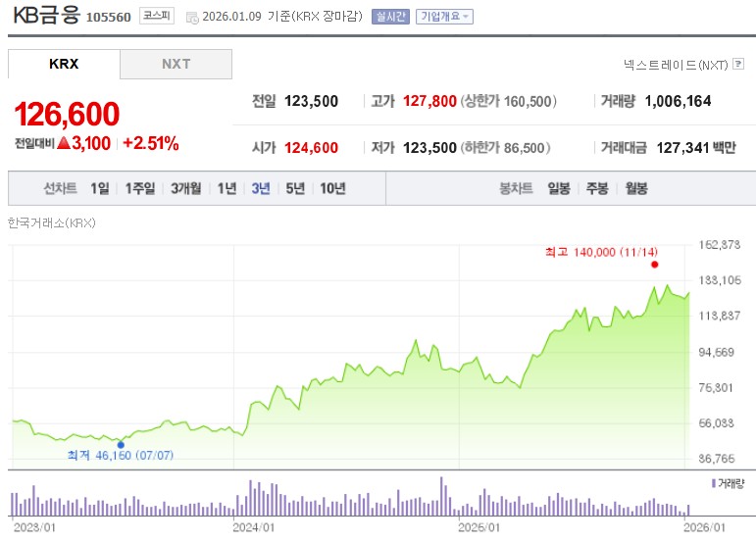Click the 2026/01 x-axis label
Screen dimensions: 756x542
(704, 527)
